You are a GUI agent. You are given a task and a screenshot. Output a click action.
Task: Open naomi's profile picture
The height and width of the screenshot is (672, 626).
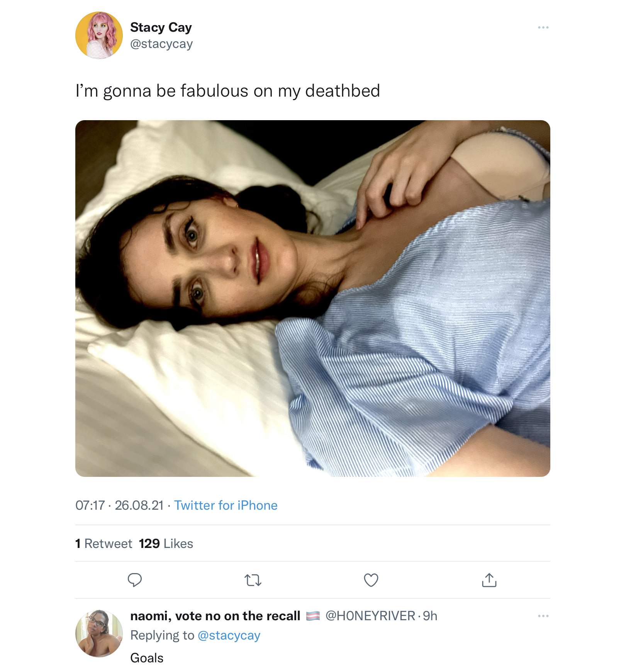[x=99, y=633]
